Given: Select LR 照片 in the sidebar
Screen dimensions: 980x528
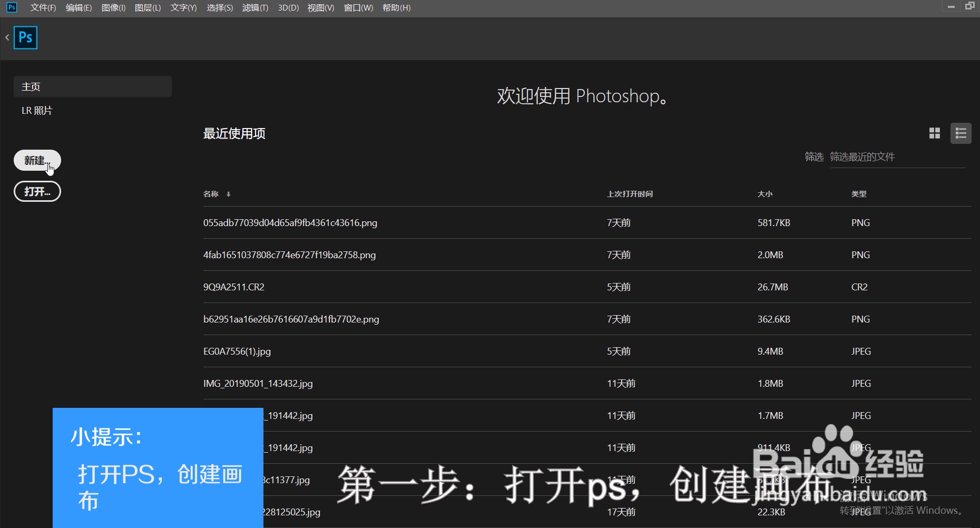Looking at the screenshot, I should coord(37,111).
